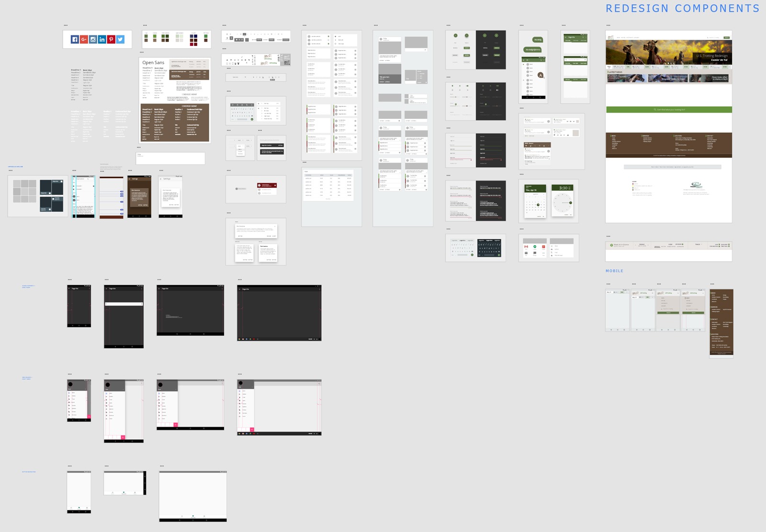Click the first navigation menu item in the website header
766x532 pixels.
[619, 38]
